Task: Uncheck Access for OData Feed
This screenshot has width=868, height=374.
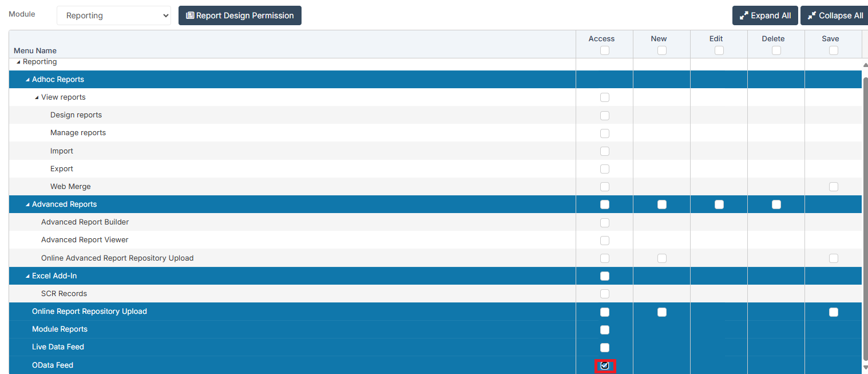Action: tap(605, 365)
